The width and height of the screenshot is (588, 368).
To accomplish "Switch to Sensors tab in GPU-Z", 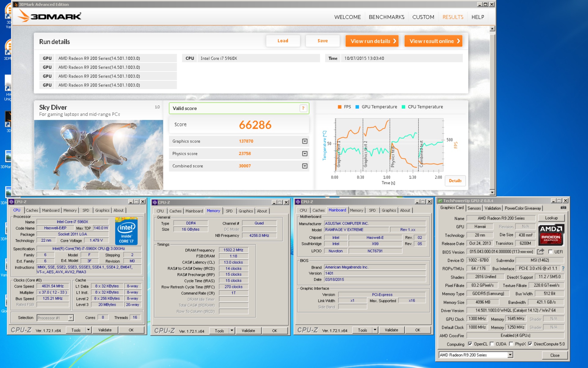I will pos(474,208).
